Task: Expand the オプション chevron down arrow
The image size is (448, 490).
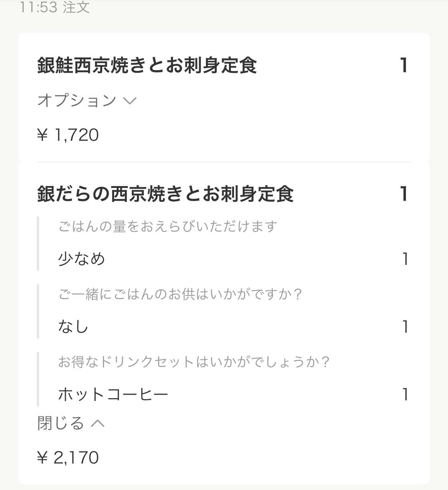Action: [130, 101]
